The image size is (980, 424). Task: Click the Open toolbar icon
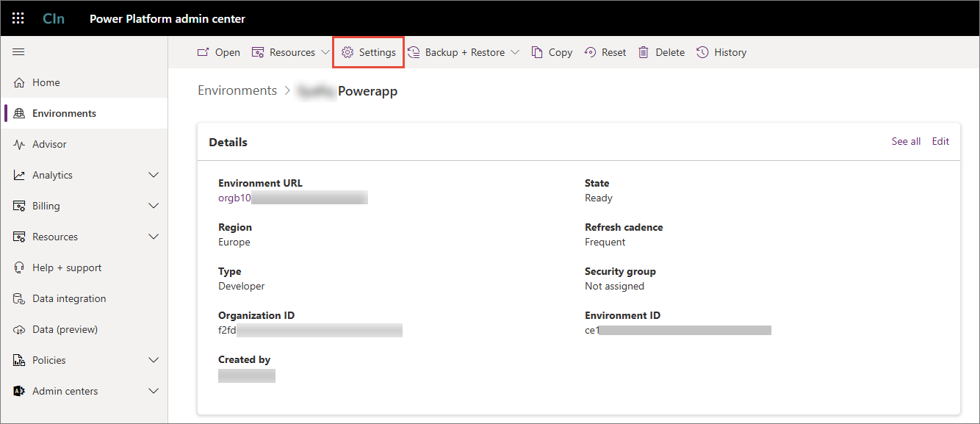tap(203, 52)
